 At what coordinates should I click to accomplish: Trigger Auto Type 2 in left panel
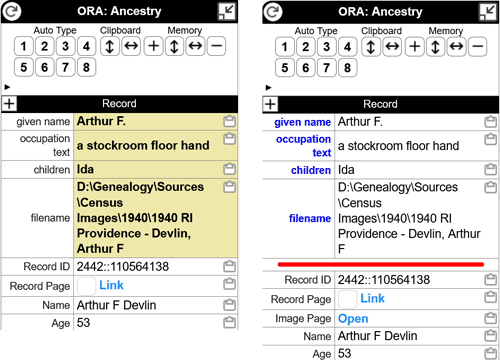(x=45, y=46)
